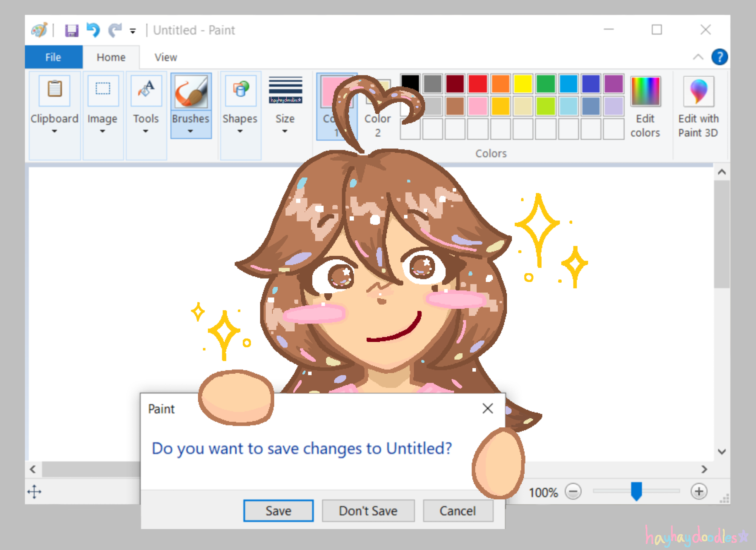Click the Undo arrow icon
756x550 pixels.
coord(93,30)
